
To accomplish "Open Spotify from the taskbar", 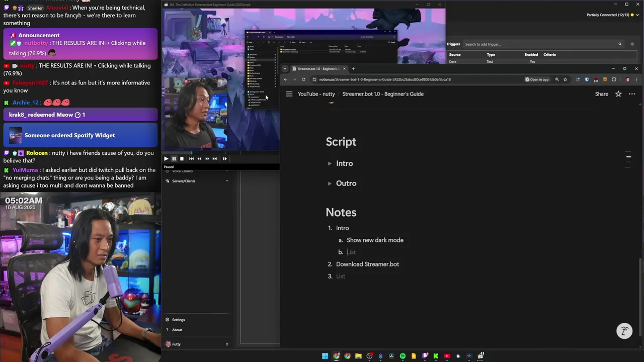I will 403,356.
